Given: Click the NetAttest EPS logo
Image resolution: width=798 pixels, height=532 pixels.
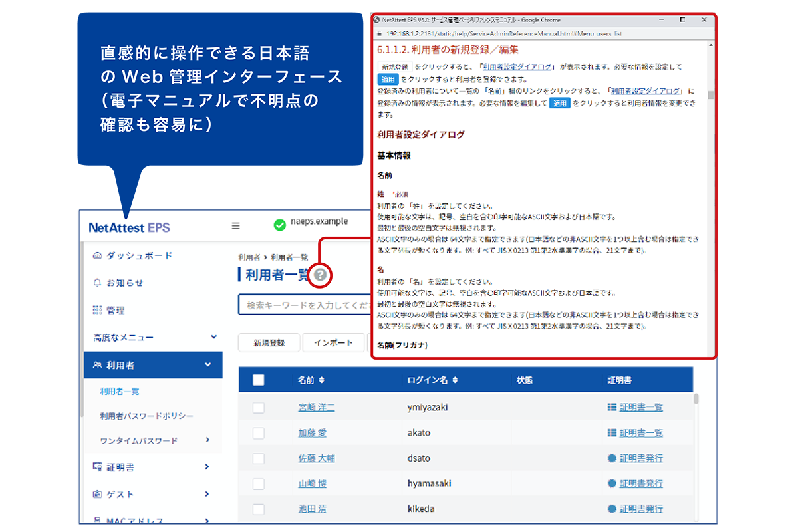Looking at the screenshot, I should 129,227.
